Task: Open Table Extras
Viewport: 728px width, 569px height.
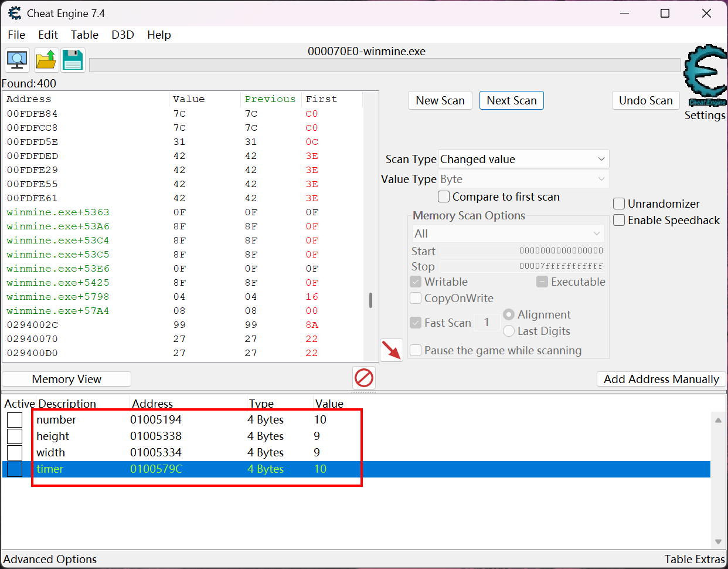Action: pos(695,559)
